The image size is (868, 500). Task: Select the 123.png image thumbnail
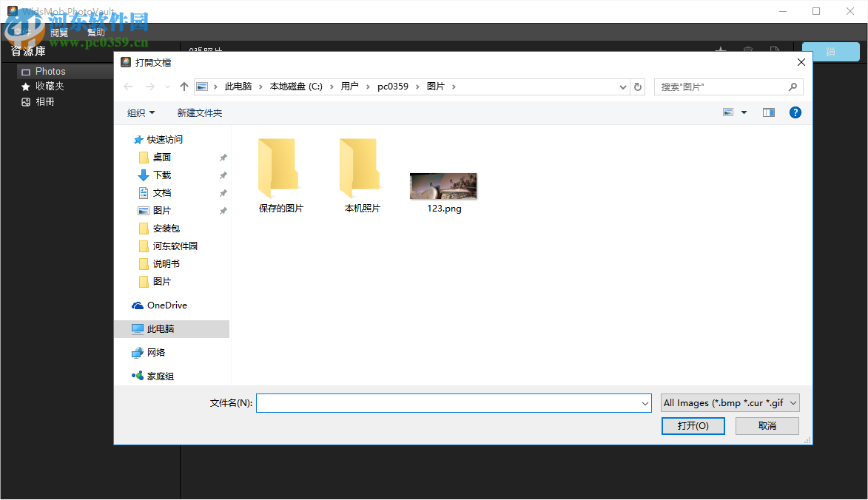443,186
